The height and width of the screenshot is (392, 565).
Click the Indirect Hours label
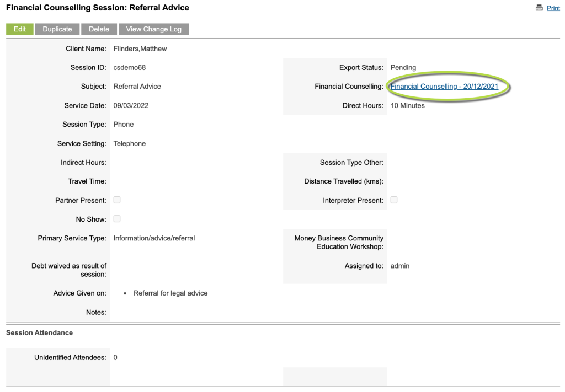click(x=83, y=162)
